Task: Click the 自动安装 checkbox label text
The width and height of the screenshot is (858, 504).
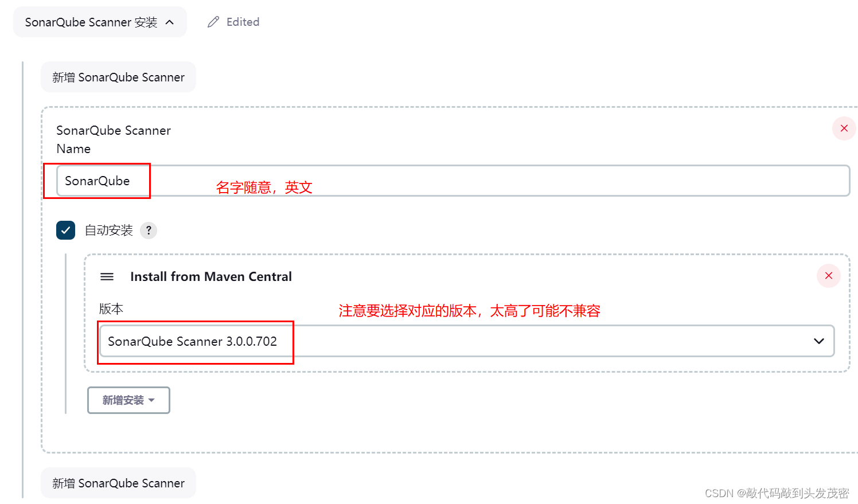Action: click(109, 230)
